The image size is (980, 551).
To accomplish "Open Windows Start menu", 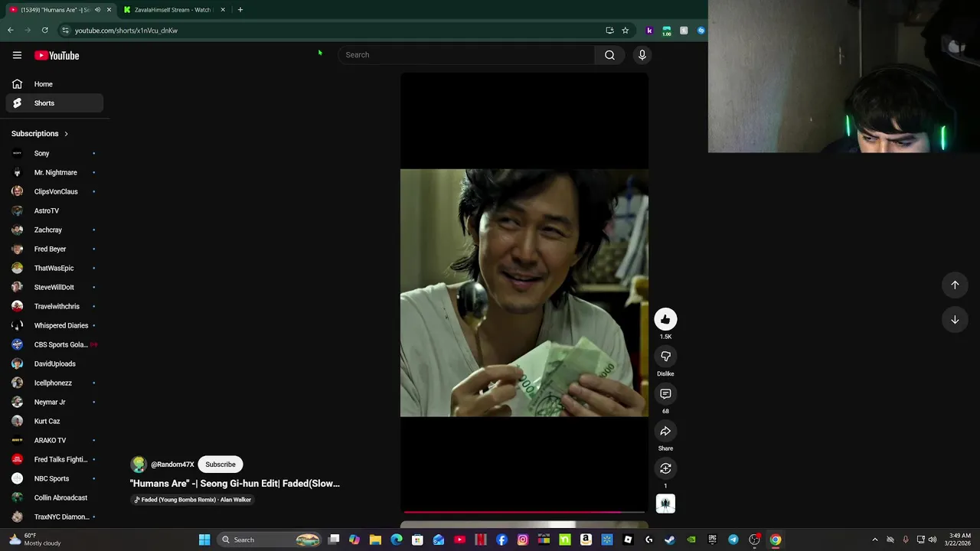I will pyautogui.click(x=204, y=540).
